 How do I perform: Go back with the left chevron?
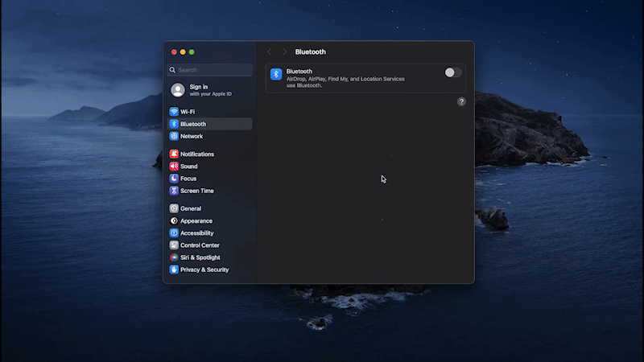click(x=270, y=52)
